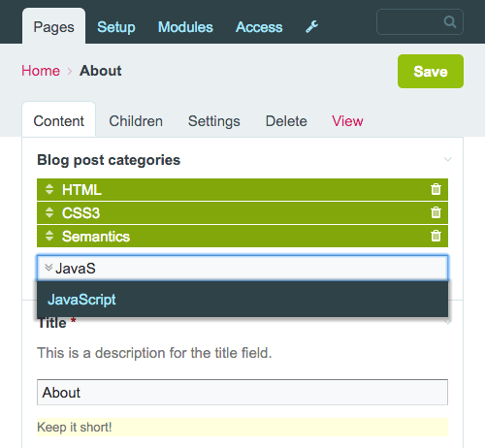Follow the Home breadcrumb link
485x448 pixels.
41,71
